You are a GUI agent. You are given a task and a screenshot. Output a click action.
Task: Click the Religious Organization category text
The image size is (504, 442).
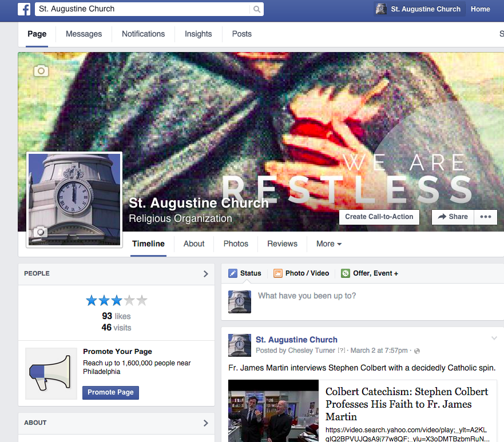[x=180, y=218]
